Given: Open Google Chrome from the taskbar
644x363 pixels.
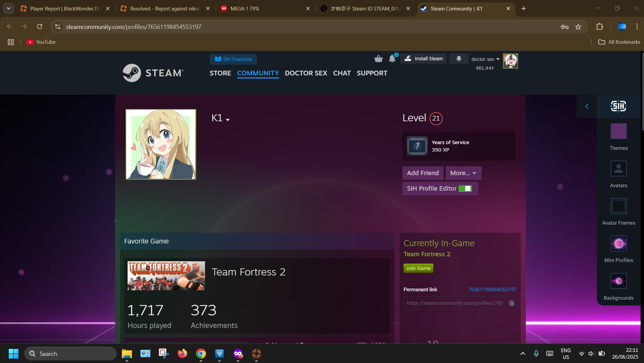Looking at the screenshot, I should pos(201,354).
